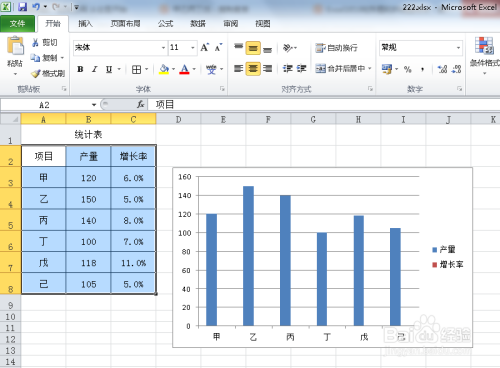Click the Copy icon
Viewport: 500px width, 368px height.
[35, 58]
